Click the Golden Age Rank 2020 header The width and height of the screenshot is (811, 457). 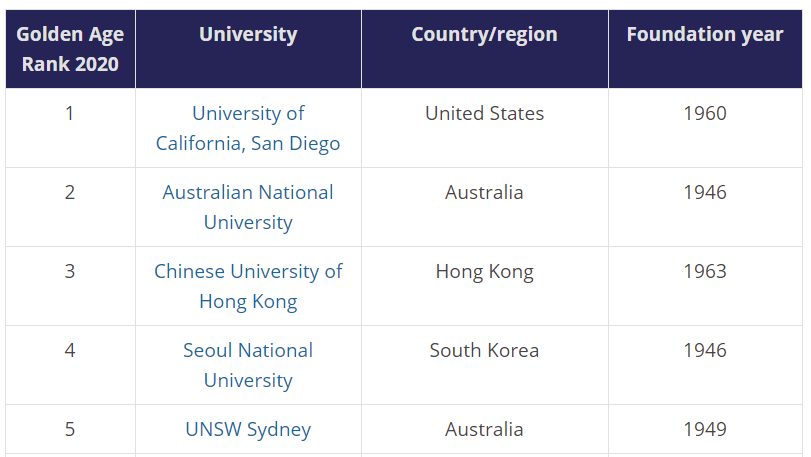coord(70,49)
